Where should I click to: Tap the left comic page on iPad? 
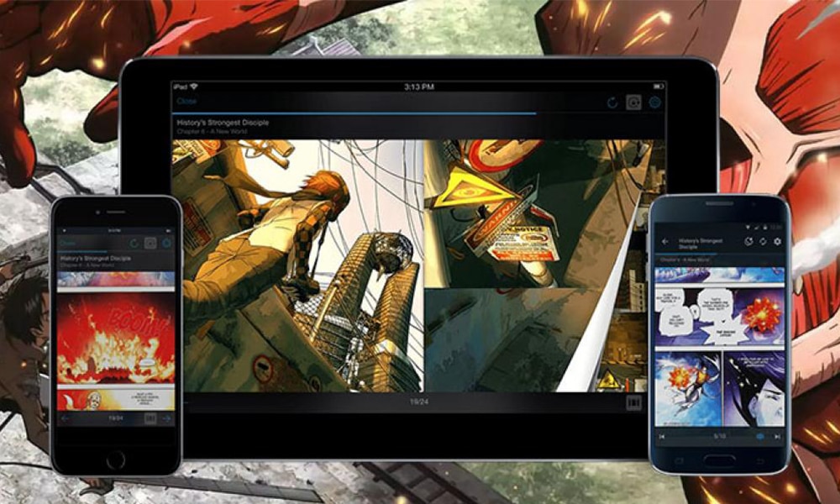click(298, 265)
